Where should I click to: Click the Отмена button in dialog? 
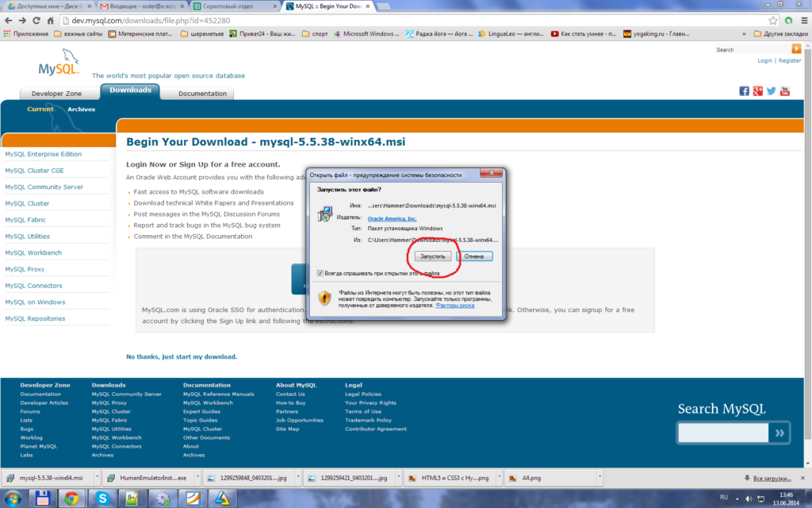point(474,256)
